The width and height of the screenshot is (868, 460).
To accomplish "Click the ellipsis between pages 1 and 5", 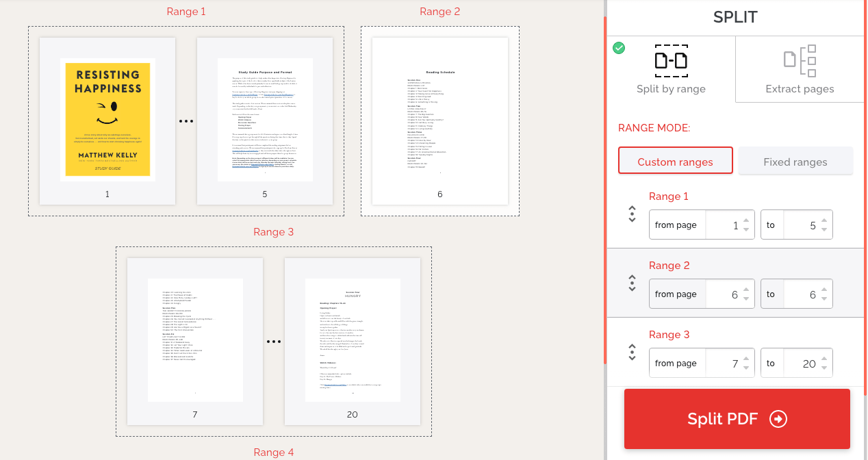I will pos(186,120).
